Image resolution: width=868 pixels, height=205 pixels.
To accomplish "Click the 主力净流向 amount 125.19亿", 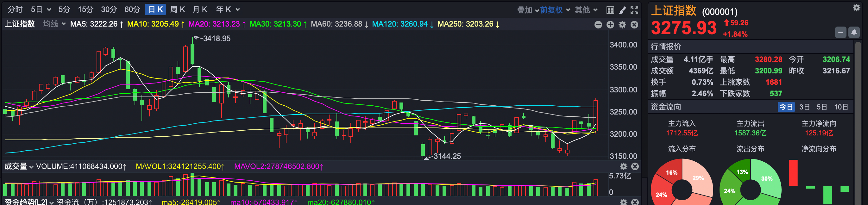I will click(819, 133).
